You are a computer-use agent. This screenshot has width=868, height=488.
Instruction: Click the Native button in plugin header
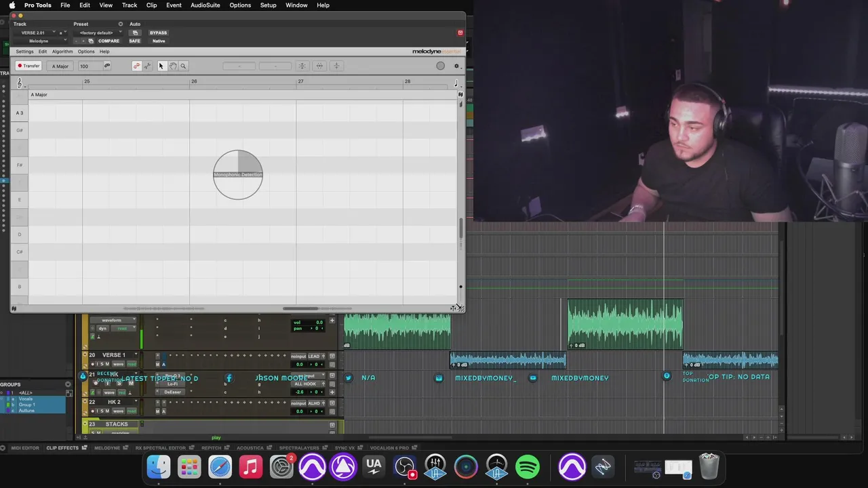(x=159, y=41)
